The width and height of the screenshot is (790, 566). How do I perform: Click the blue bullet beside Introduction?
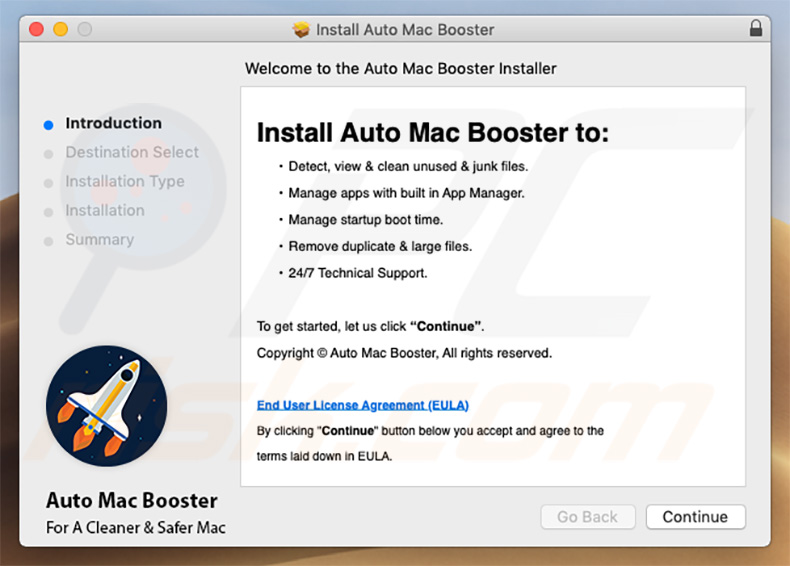pyautogui.click(x=48, y=125)
